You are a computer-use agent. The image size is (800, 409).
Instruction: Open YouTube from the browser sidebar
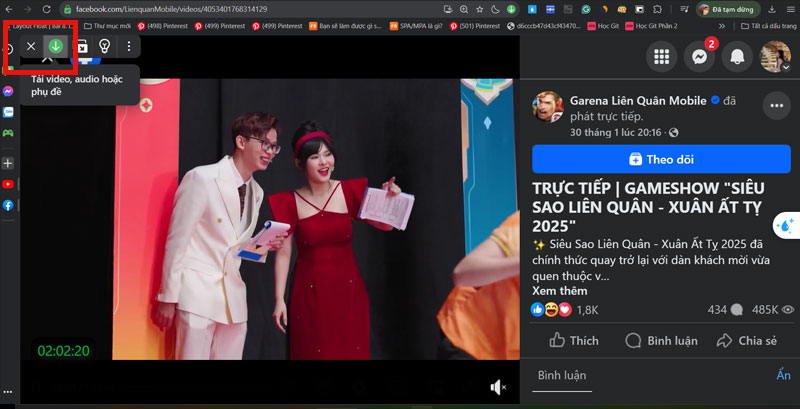tap(8, 184)
